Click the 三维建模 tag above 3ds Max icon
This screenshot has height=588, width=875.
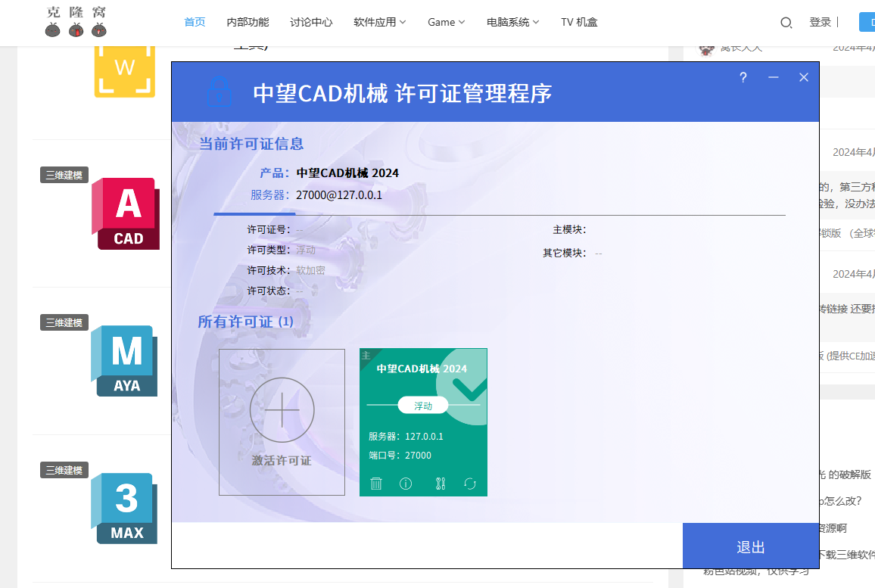tap(64, 470)
